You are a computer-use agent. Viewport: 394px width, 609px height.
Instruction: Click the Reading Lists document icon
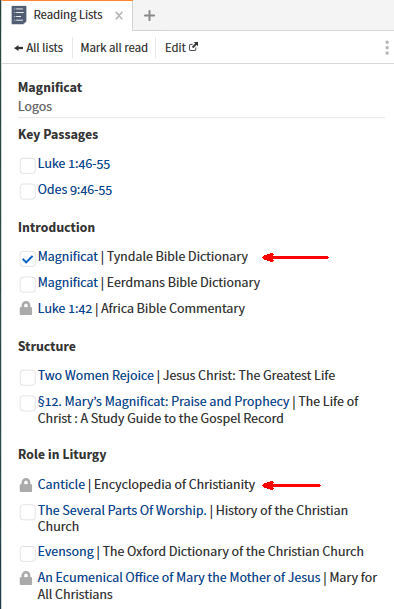click(19, 16)
